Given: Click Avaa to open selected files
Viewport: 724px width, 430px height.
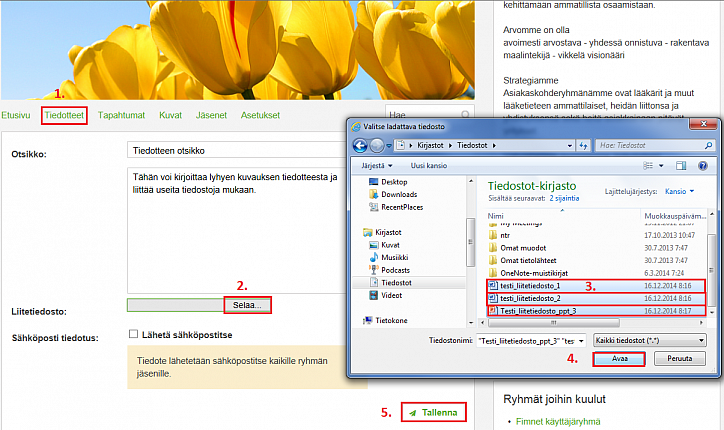Looking at the screenshot, I should click(x=619, y=359).
